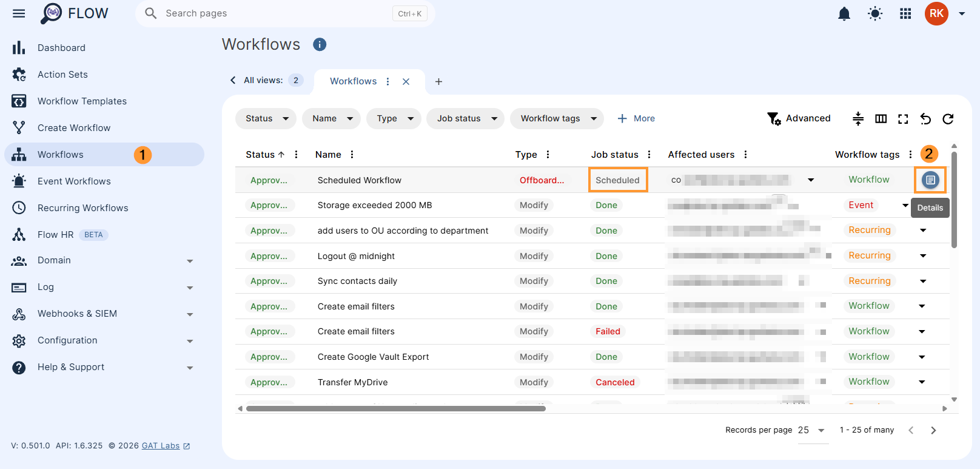Open the Name filter dropdown
The width and height of the screenshot is (980, 469).
tap(331, 118)
